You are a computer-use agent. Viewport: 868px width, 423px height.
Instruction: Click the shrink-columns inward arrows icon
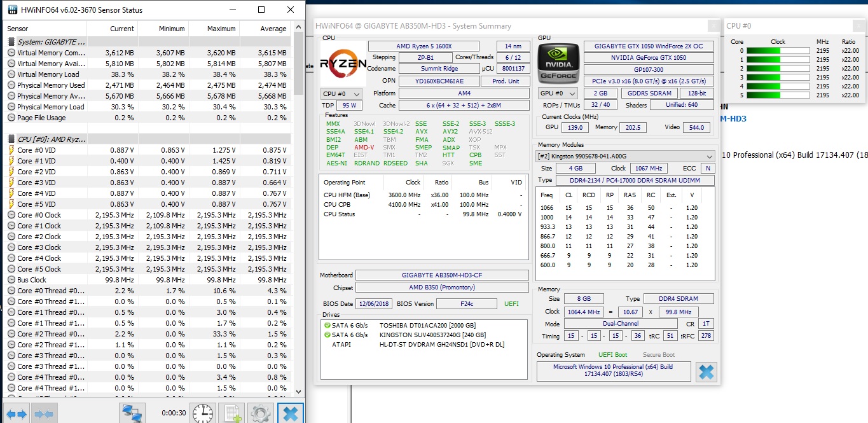click(x=43, y=413)
